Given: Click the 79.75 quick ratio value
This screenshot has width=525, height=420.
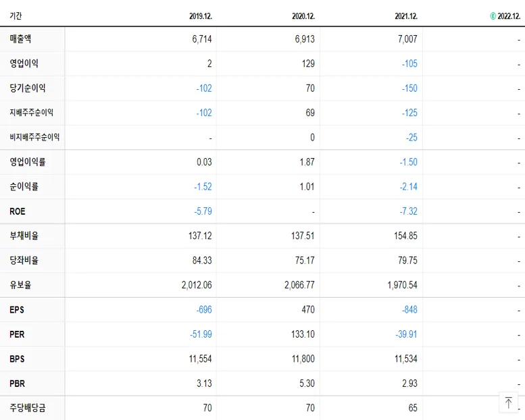Looking at the screenshot, I should [407, 261].
